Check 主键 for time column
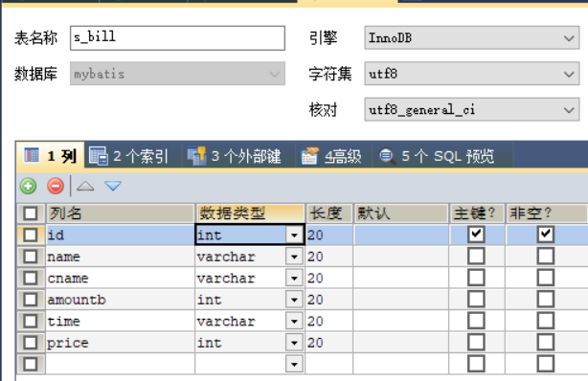 point(476,322)
